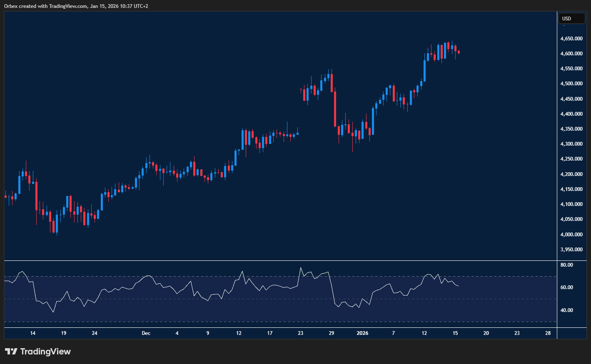Click the 15 date label on the axis
Image resolution: width=591 pixels, height=364 pixels.
click(455, 333)
